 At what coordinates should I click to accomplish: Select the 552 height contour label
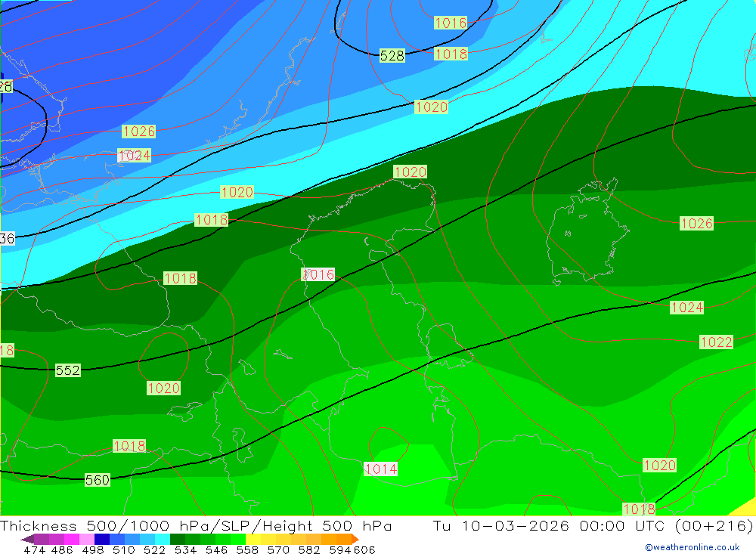(x=67, y=370)
